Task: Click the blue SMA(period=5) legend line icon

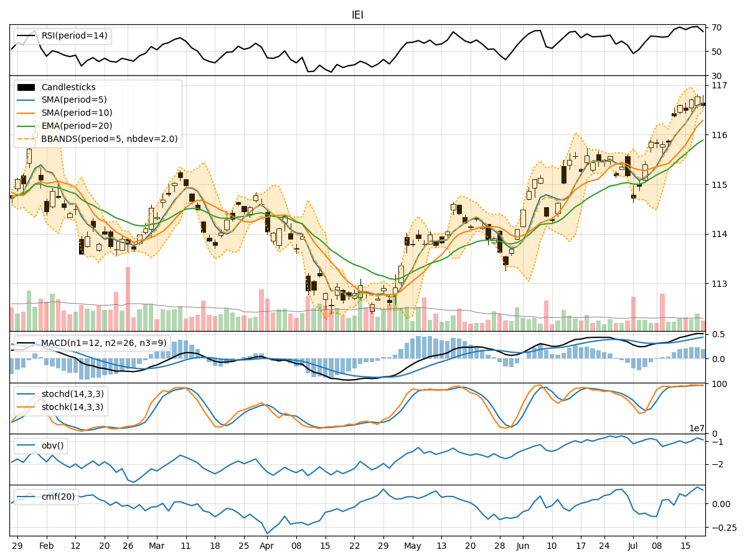Action: (x=25, y=101)
